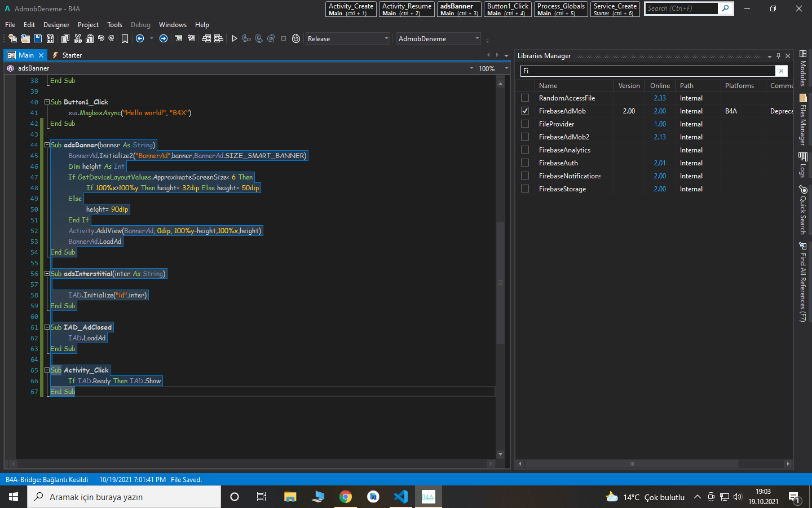Open the Designer menu
This screenshot has width=812, height=508.
click(x=56, y=25)
